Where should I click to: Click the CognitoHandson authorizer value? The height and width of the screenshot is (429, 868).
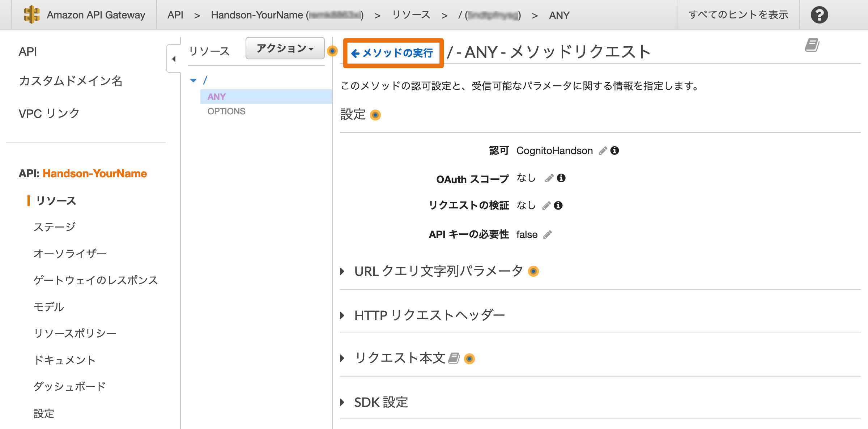(554, 150)
